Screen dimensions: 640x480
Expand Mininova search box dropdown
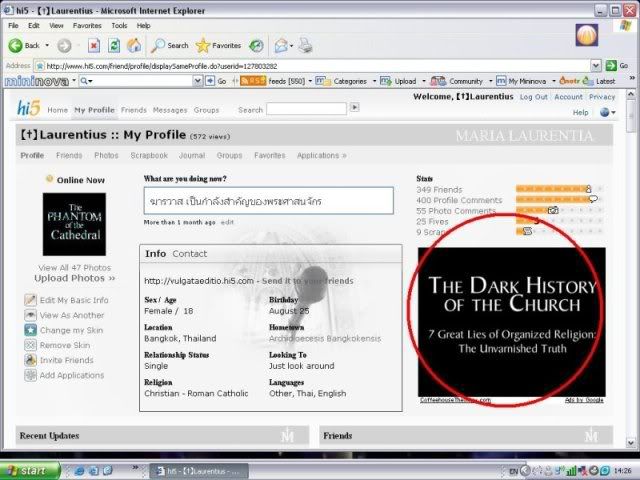click(198, 81)
